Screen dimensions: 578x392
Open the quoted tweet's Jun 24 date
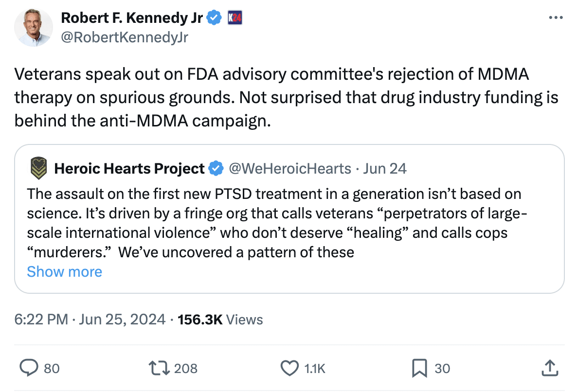coord(385,169)
